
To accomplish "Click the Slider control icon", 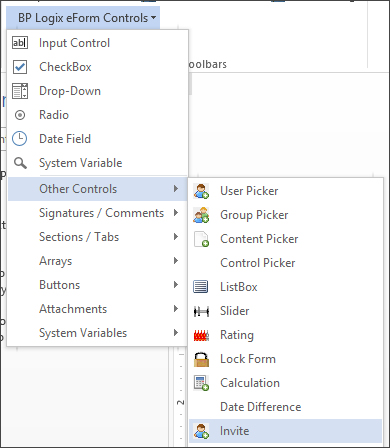I will (201, 311).
